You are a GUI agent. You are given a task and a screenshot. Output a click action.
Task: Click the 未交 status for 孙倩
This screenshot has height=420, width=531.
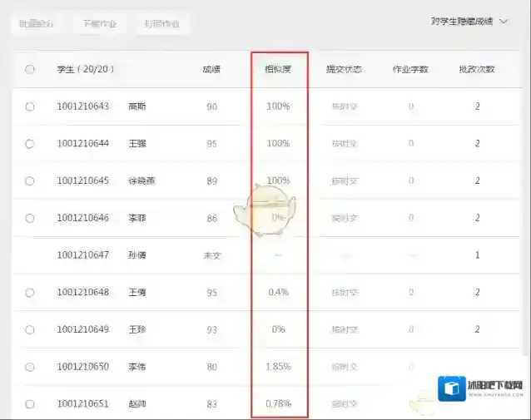point(211,255)
